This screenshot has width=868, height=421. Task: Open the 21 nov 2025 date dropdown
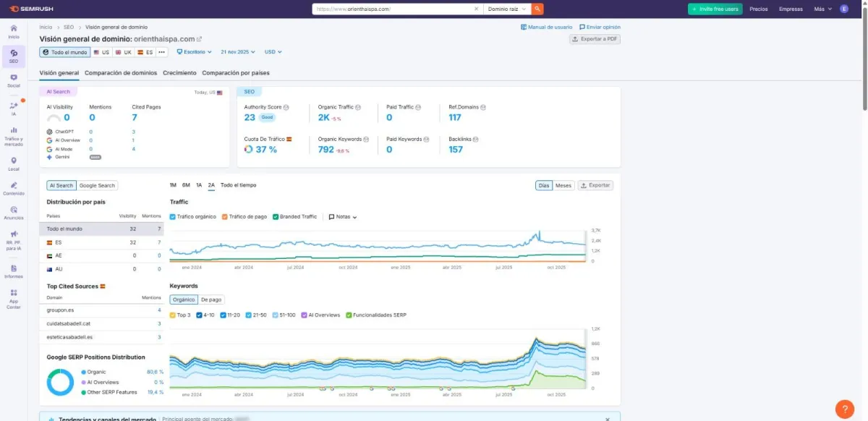pos(238,52)
